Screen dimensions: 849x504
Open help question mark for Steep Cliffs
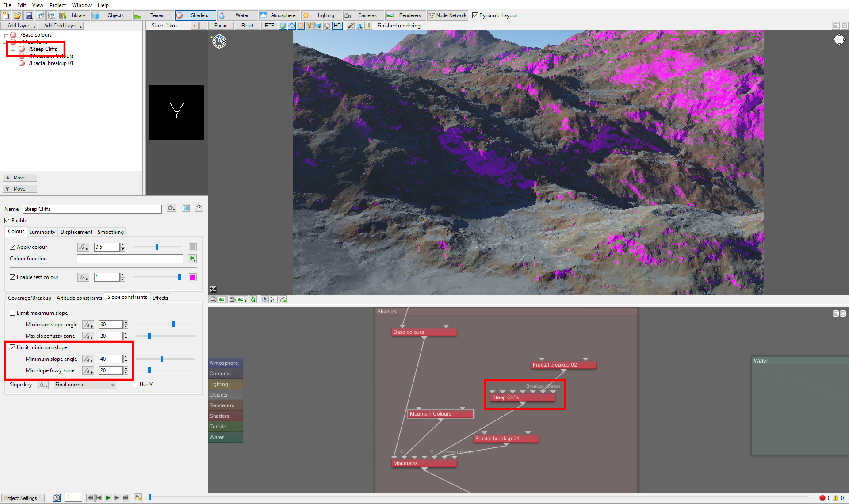[x=199, y=208]
